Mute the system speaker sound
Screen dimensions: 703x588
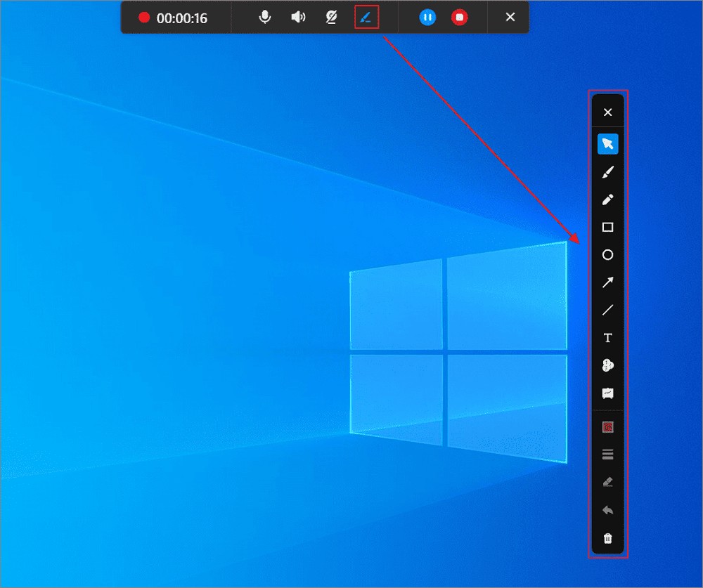[297, 17]
